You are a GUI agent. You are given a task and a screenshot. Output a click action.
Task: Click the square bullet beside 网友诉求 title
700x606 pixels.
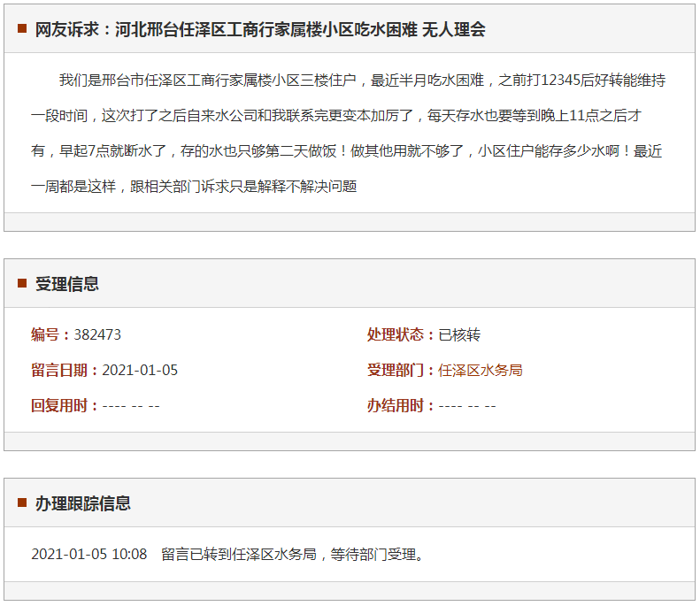point(22,28)
